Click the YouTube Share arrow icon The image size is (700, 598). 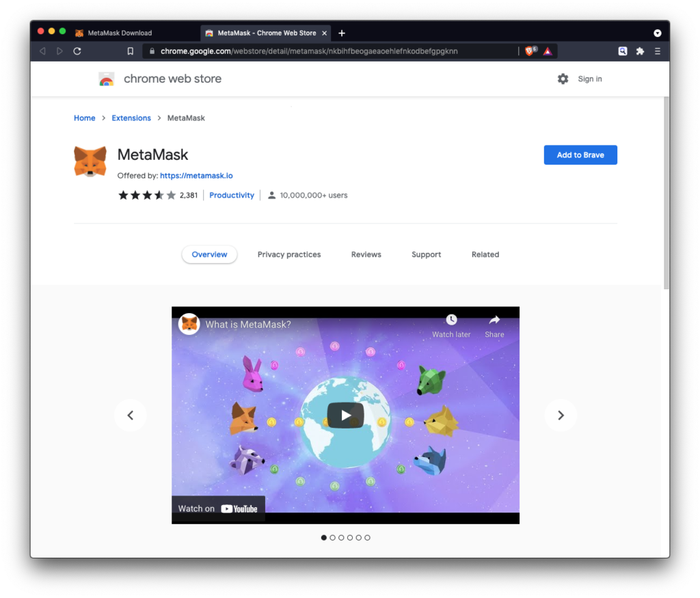494,320
